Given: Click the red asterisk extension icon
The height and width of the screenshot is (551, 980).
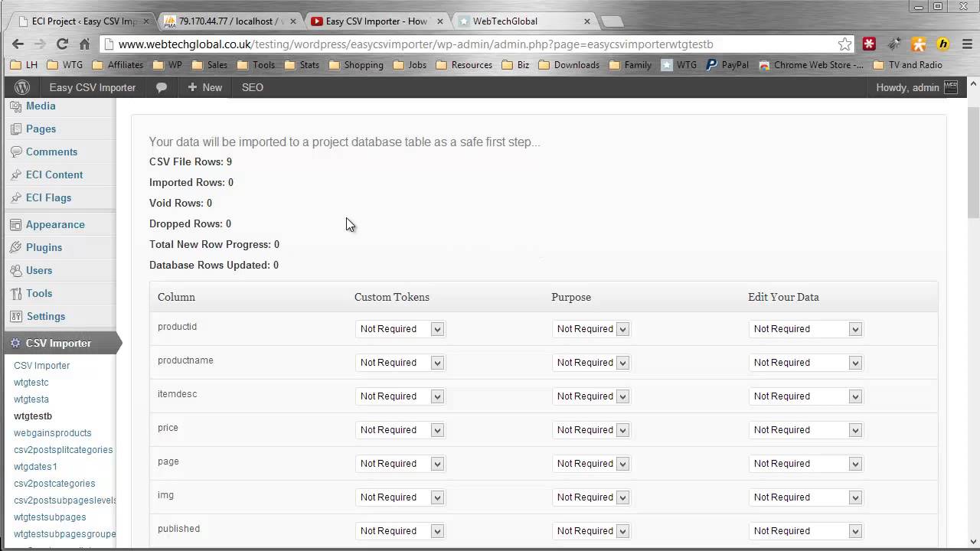Looking at the screenshot, I should tap(869, 44).
